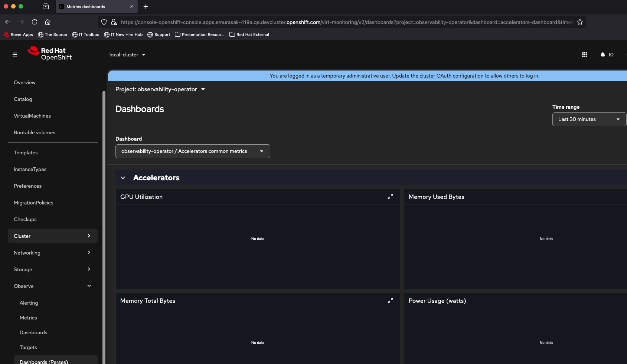
Task: Open Targets under Observe
Action: (x=28, y=347)
